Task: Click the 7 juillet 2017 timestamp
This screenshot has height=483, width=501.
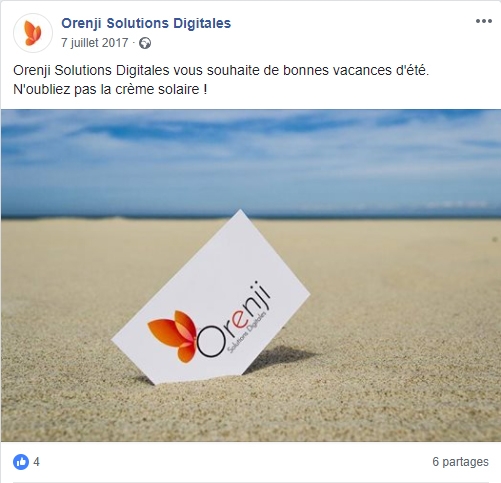Action: click(95, 43)
